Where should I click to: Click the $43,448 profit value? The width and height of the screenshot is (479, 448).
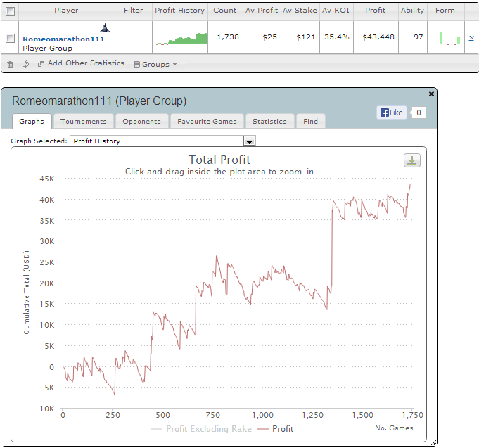click(378, 37)
